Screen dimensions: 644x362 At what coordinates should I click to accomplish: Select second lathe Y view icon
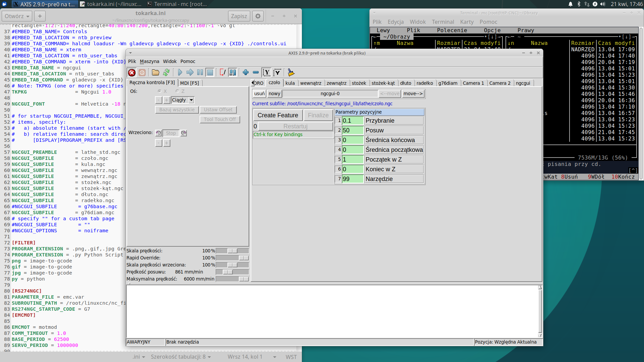pyautogui.click(x=277, y=72)
